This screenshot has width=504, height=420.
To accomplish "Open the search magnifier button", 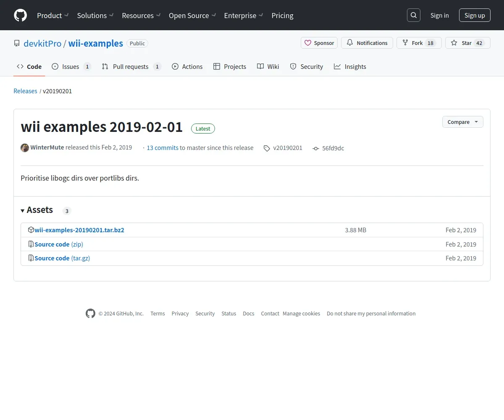I will (x=414, y=15).
